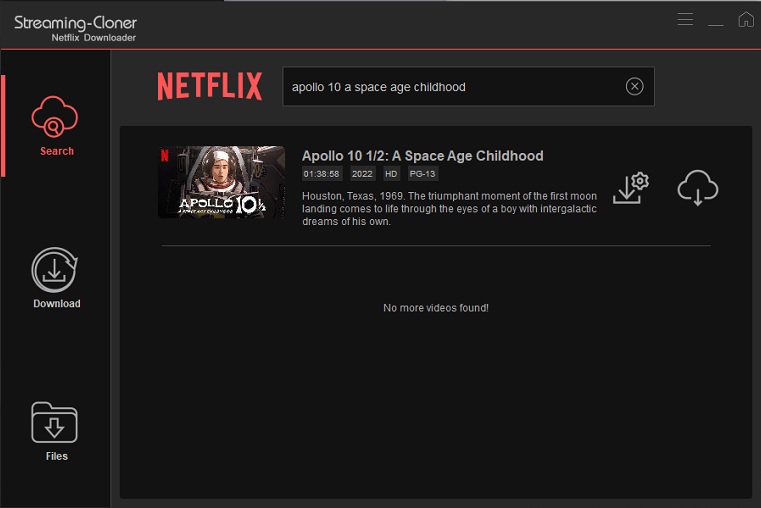Screen dimensions: 761x508
Task: Click the HD quality tag
Action: [391, 174]
